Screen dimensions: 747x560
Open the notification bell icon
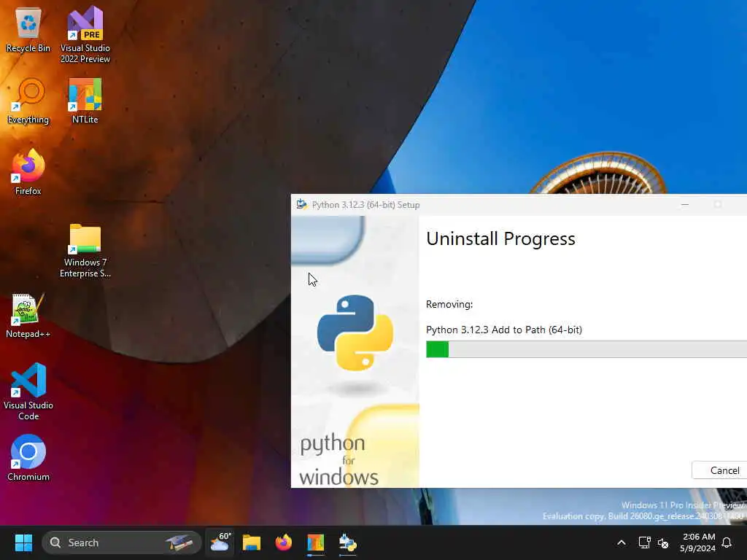[x=727, y=542]
